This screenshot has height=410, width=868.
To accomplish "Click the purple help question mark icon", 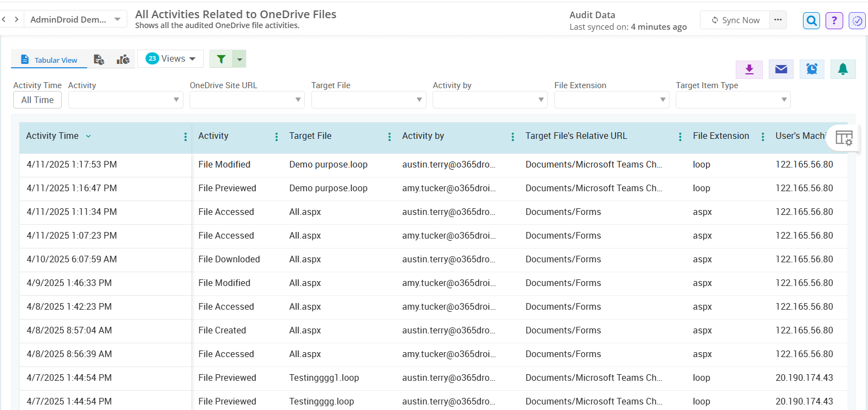I will pyautogui.click(x=834, y=20).
